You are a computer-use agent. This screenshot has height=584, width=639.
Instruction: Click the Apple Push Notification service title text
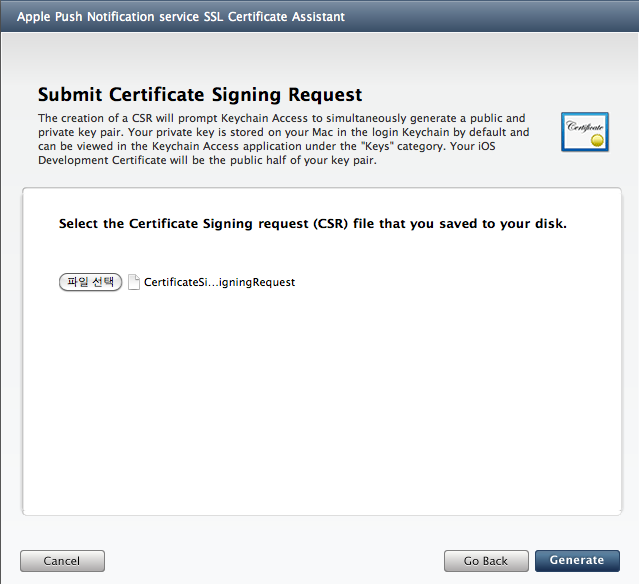coord(181,17)
